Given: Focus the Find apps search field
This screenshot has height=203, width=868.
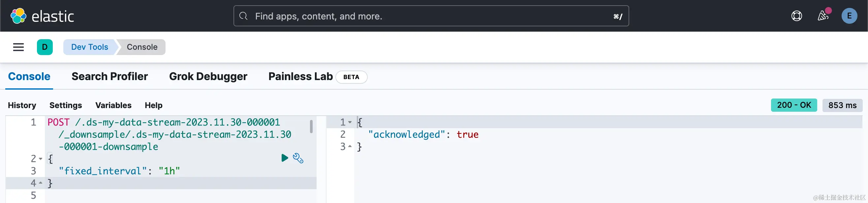Looking at the screenshot, I should (x=431, y=16).
